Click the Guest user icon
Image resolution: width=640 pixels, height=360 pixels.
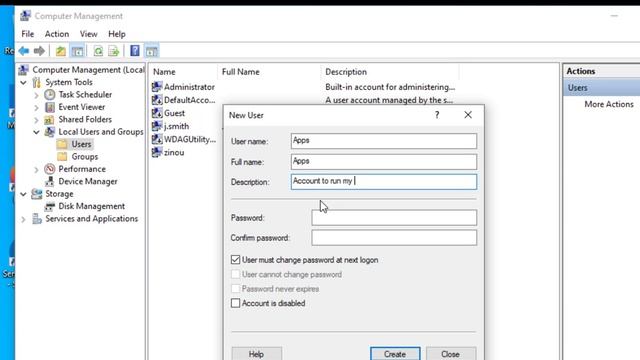157,113
